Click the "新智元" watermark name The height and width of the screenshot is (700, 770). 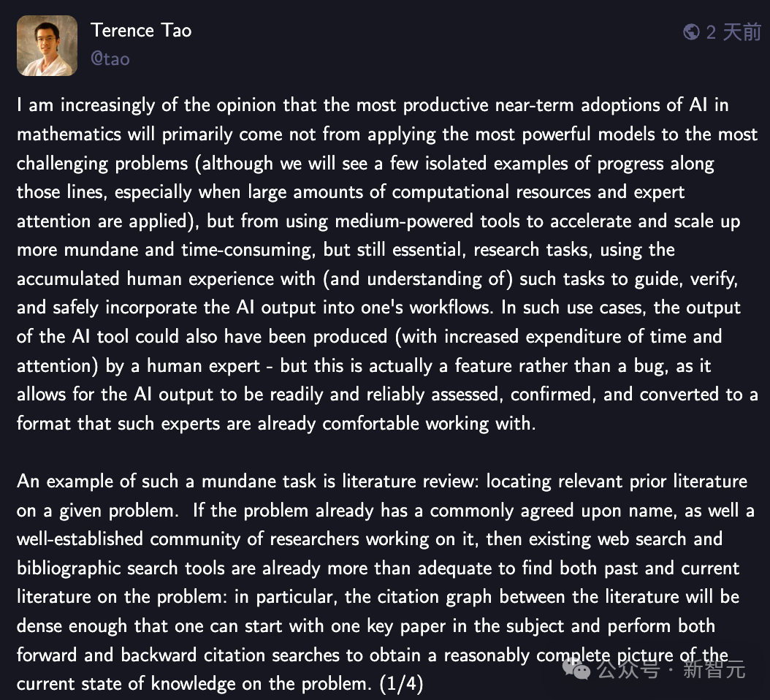point(714,669)
